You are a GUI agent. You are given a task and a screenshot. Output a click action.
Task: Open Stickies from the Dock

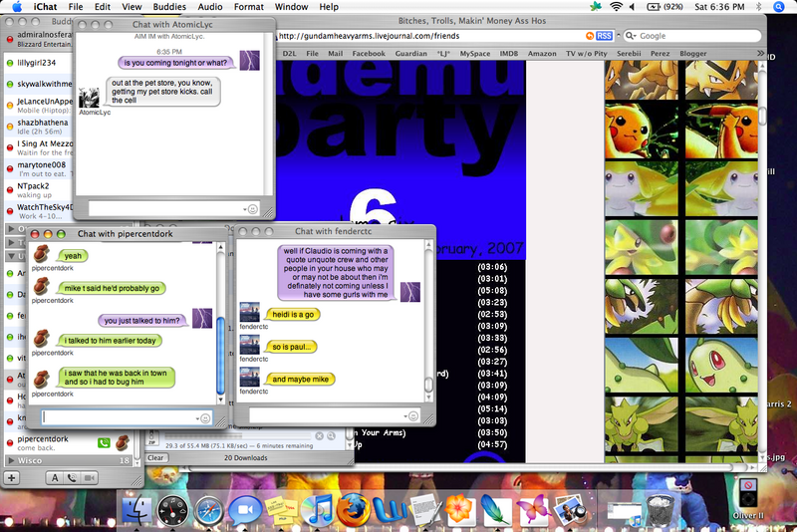click(281, 511)
